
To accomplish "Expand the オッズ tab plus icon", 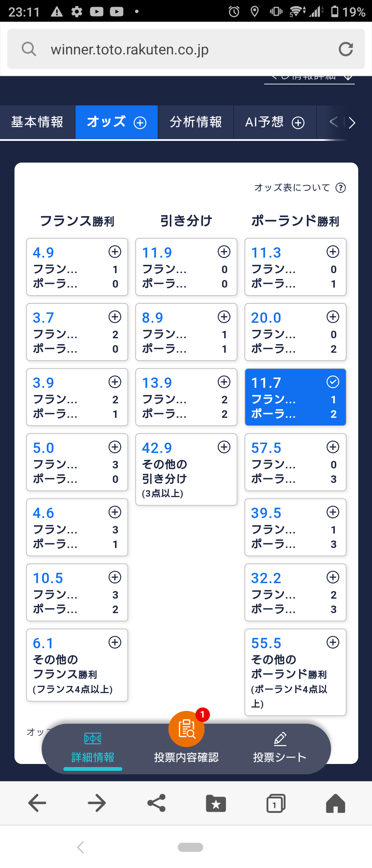I will [140, 123].
